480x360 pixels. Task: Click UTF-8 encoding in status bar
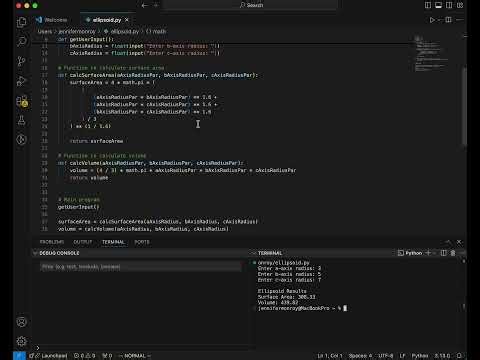tap(386, 356)
